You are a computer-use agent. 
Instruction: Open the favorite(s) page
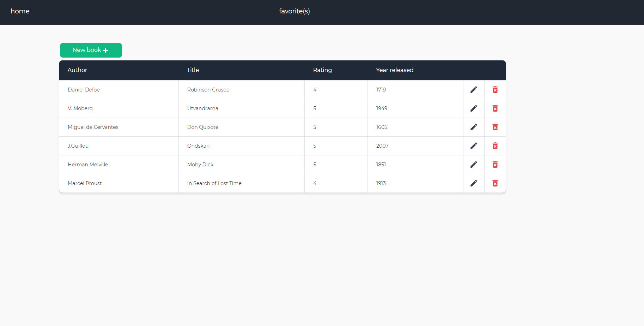[x=294, y=11]
